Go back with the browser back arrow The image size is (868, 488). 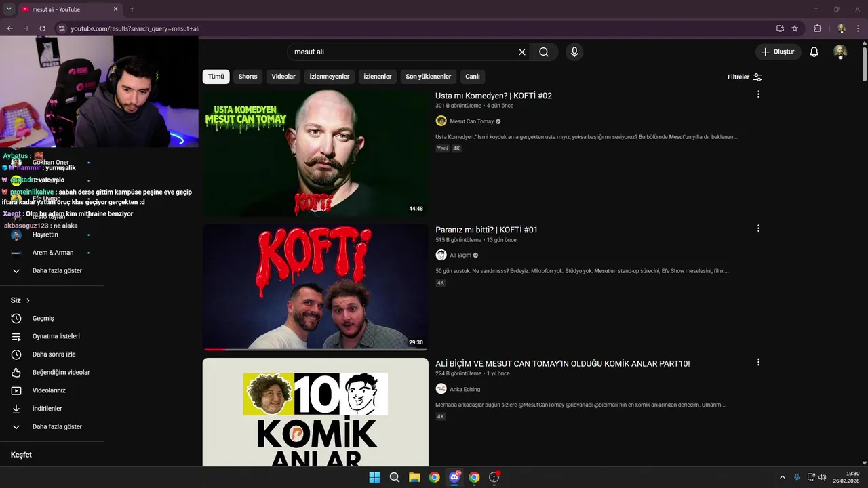(9, 28)
